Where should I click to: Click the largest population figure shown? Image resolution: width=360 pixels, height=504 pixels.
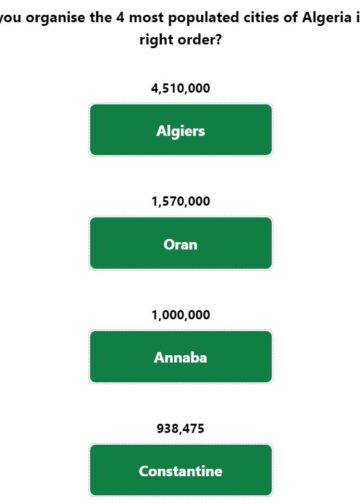click(x=181, y=88)
